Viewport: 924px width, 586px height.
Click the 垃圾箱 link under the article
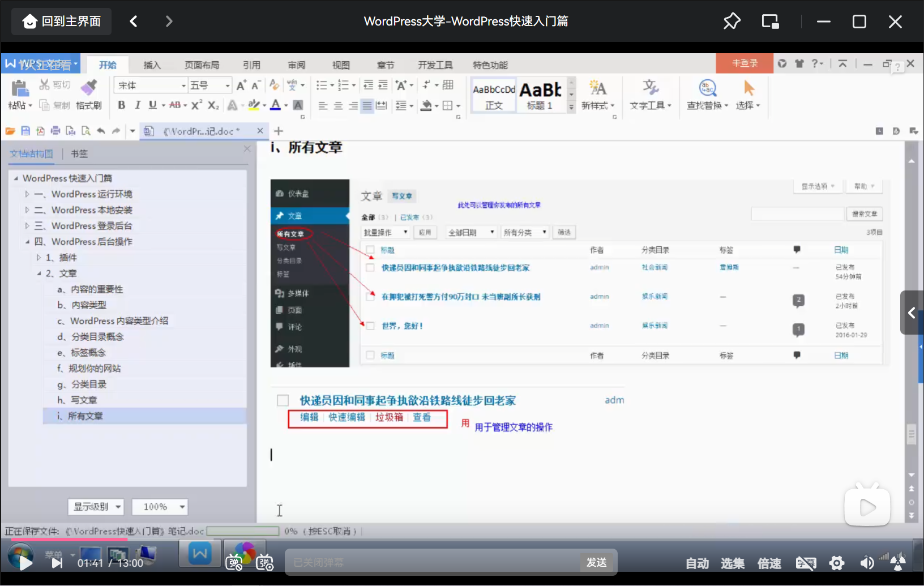[x=389, y=417]
